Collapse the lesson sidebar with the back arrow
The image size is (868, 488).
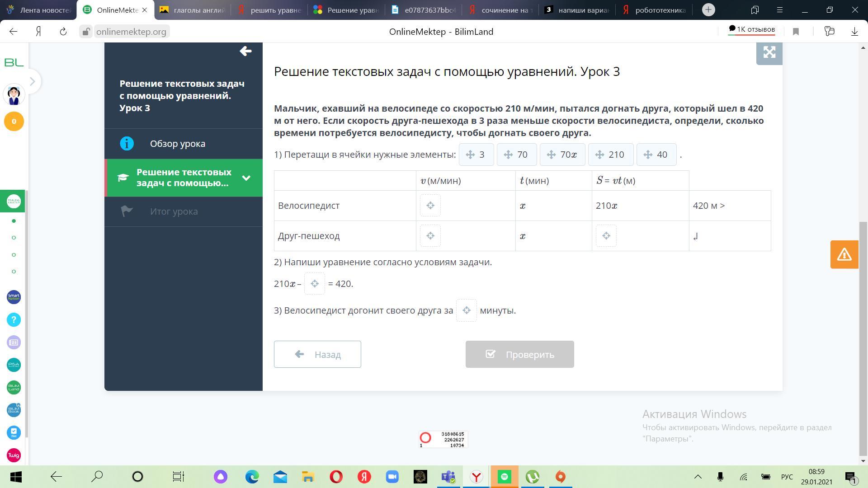tap(245, 51)
